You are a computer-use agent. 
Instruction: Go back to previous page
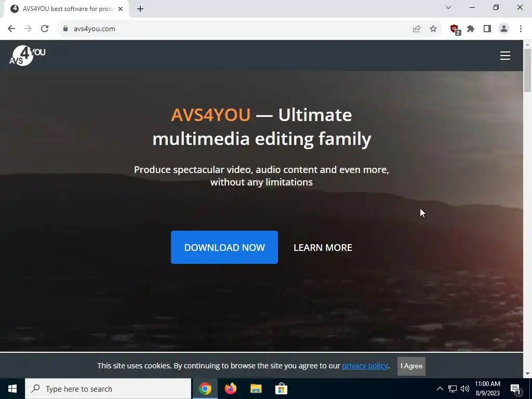tap(11, 29)
